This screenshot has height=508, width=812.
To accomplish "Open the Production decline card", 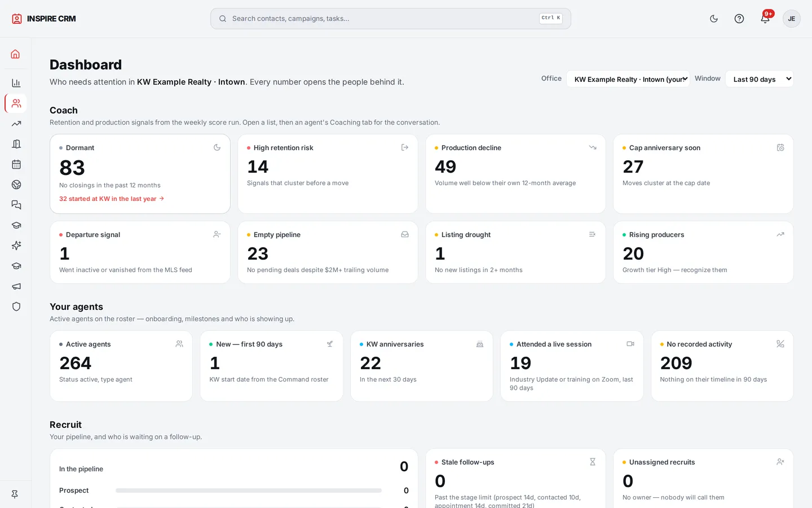I will (x=515, y=174).
